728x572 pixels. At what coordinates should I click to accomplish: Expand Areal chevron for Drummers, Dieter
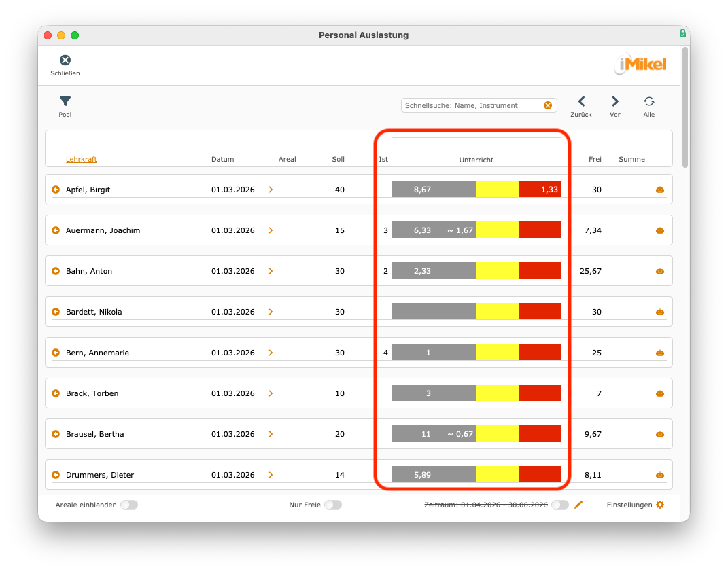[271, 475]
